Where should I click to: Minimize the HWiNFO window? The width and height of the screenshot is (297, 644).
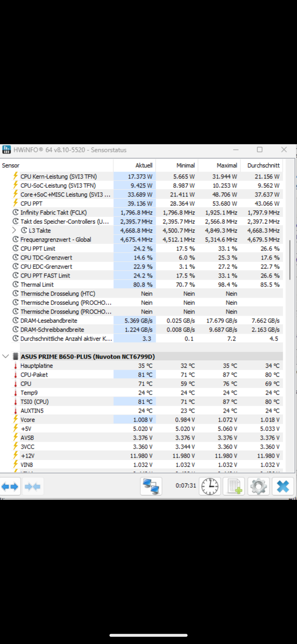236,150
